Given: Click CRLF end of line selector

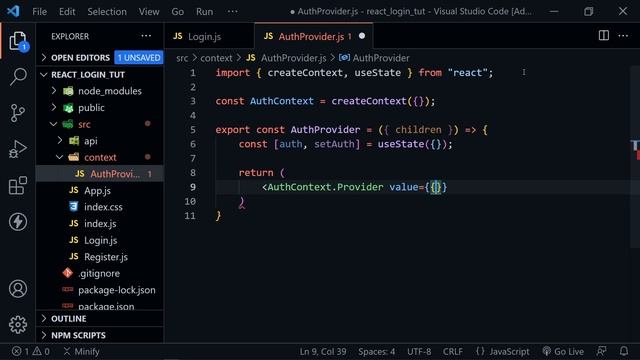Looking at the screenshot, I should (453, 351).
